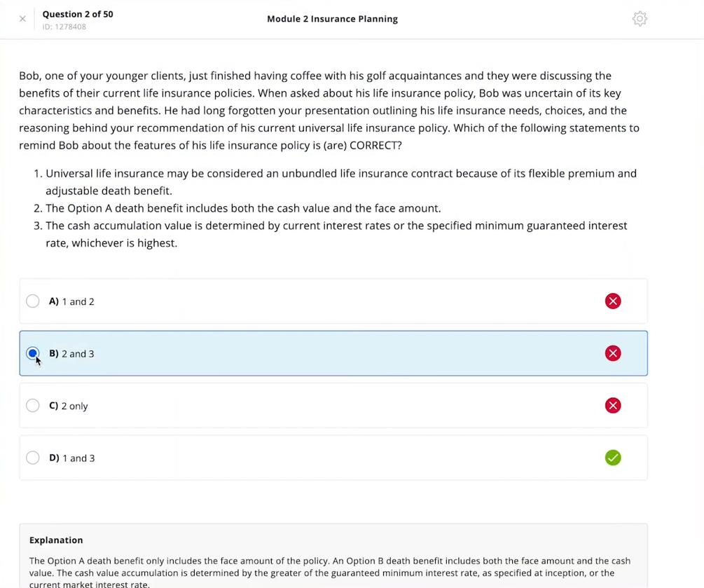Screen dimensions: 704x588
Task: Select radio button for answer D
Action: (33, 458)
